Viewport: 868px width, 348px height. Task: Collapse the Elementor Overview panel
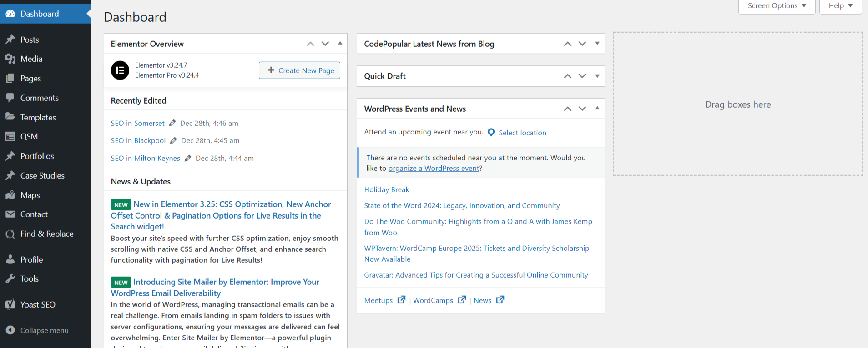[340, 43]
